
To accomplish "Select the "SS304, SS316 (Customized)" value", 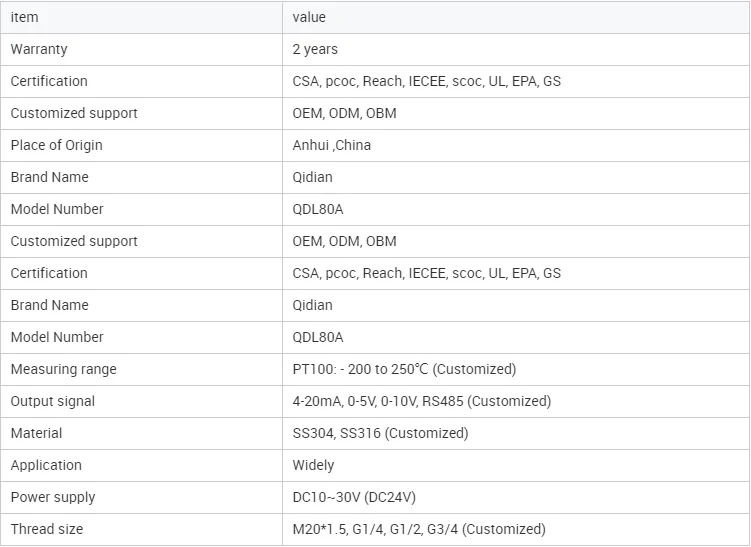I will [x=380, y=433].
